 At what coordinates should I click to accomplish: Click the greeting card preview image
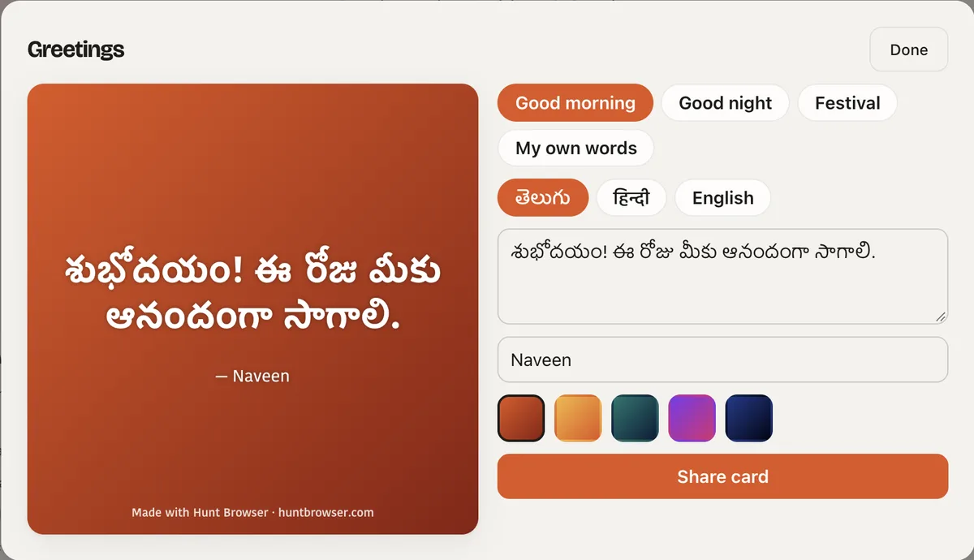(252, 308)
